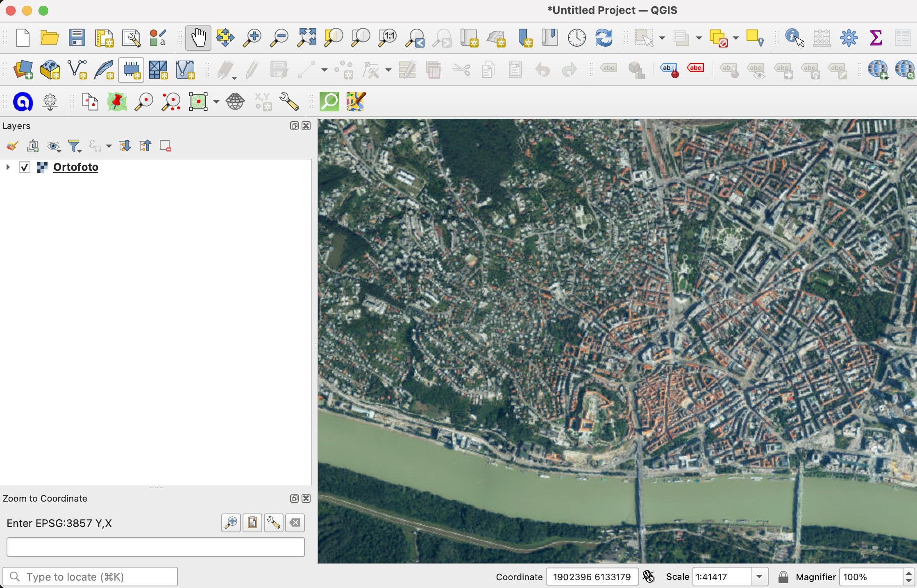Open Manage Map Themes eye dropdown
This screenshot has height=588, width=917.
(54, 146)
